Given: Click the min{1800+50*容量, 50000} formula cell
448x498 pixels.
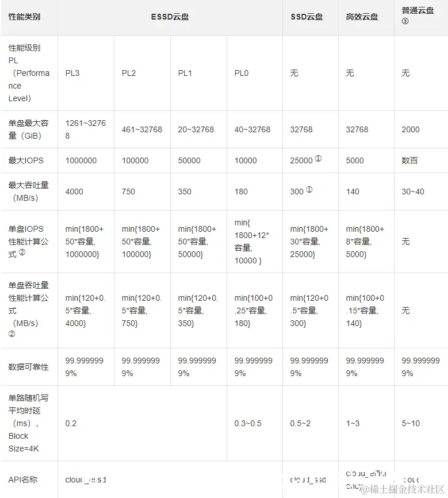Looking at the screenshot, I should tap(197, 242).
